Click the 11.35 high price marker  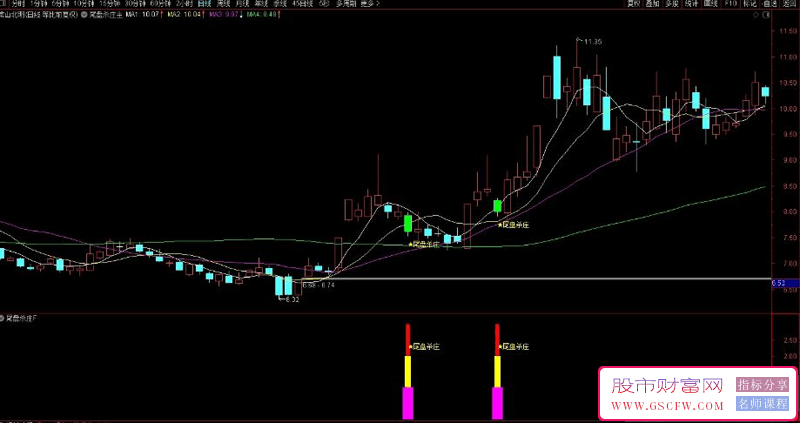click(593, 42)
